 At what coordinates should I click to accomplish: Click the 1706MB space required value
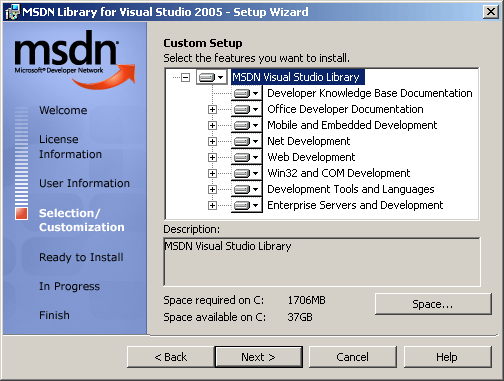pyautogui.click(x=306, y=300)
